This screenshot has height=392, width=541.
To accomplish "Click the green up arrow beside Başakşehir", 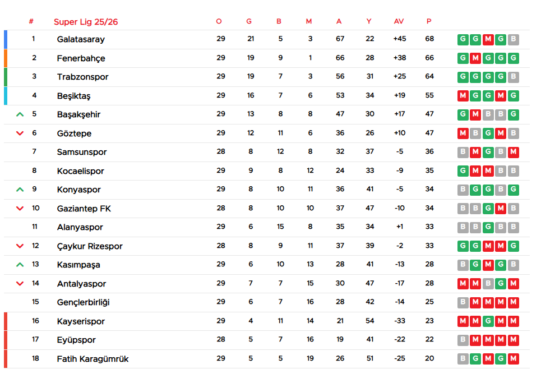I will click(20, 114).
